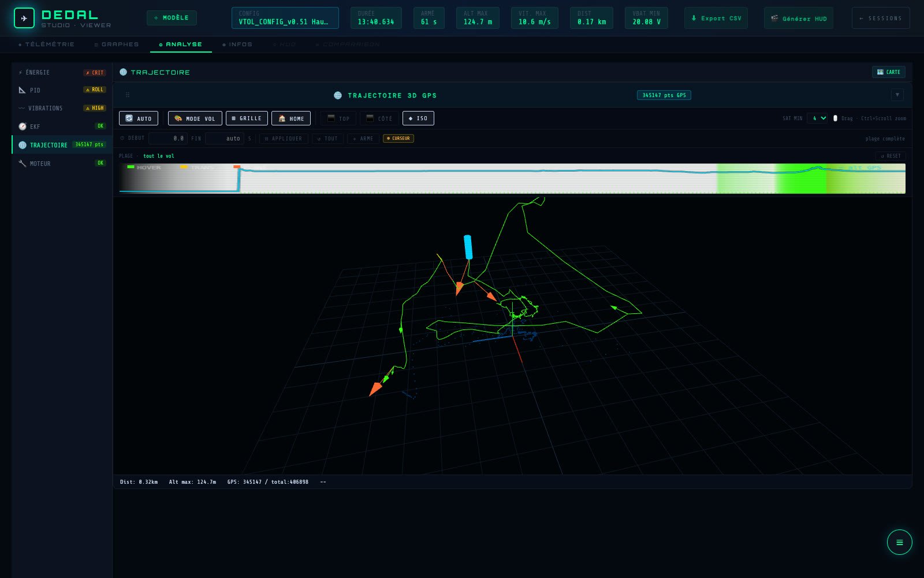This screenshot has height=578, width=924.
Task: Open the CONFIG file selector
Action: coord(285,18)
